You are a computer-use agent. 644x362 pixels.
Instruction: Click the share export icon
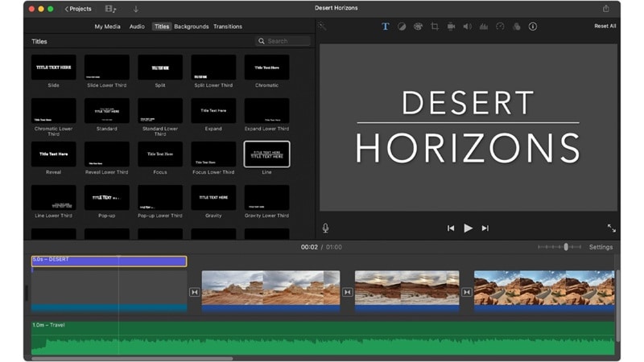[x=606, y=9]
